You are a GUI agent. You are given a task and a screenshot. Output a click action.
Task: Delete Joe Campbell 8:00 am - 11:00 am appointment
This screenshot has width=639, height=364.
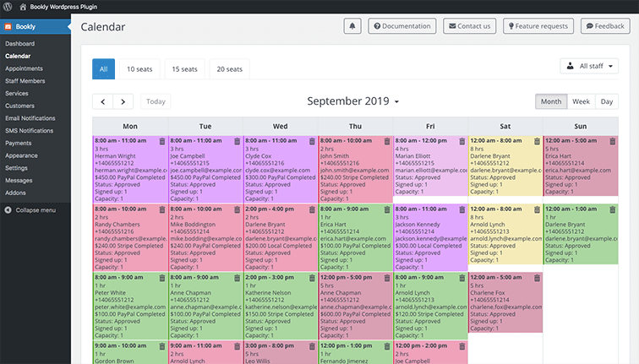click(x=237, y=141)
